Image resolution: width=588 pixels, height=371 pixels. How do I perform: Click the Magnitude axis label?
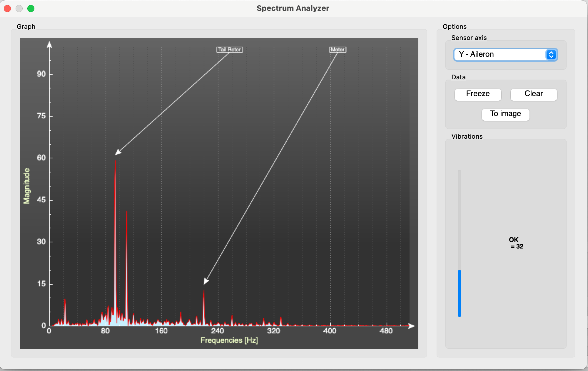26,186
